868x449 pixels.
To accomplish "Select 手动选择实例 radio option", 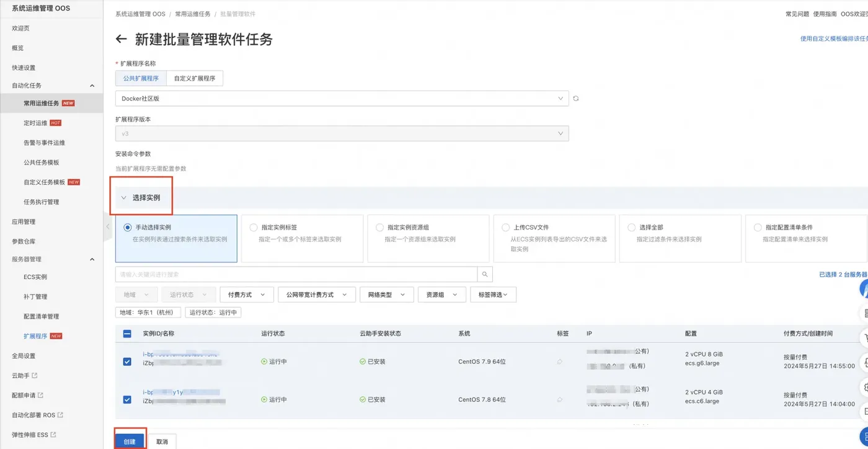I will point(128,228).
